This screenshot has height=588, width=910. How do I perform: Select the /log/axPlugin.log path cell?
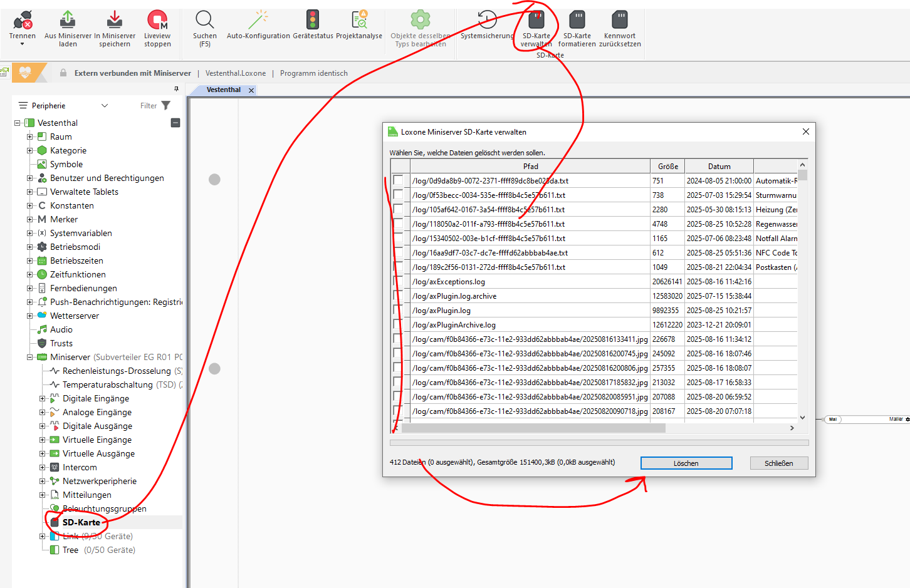pos(530,310)
